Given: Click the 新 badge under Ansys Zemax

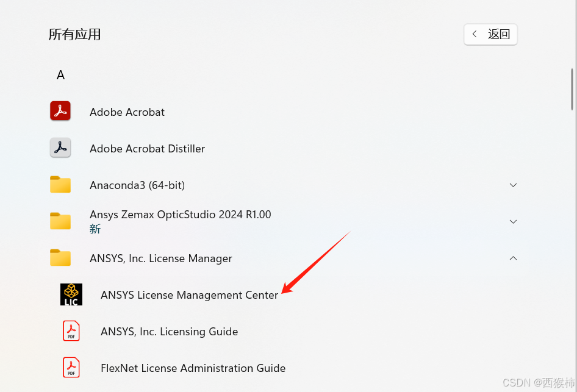Looking at the screenshot, I should click(x=95, y=229).
